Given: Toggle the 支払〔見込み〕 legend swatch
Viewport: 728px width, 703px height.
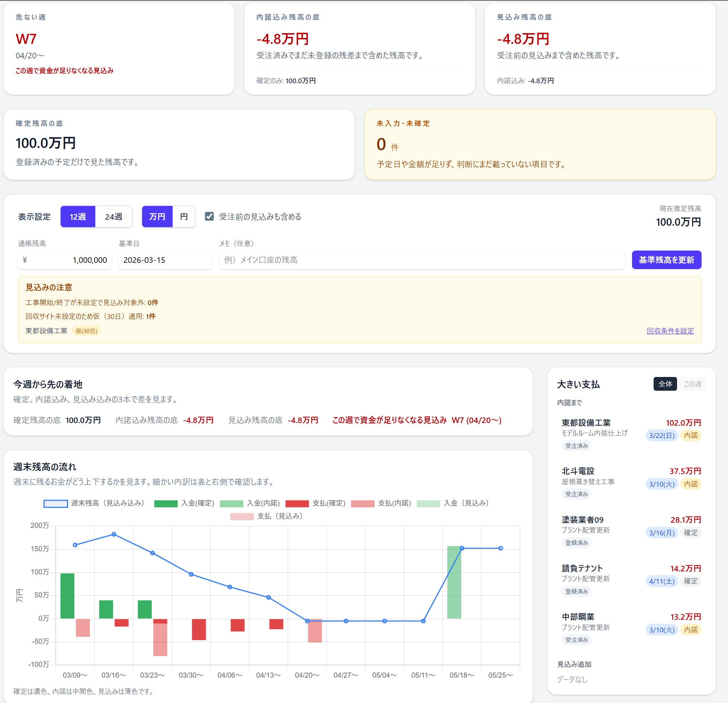Looking at the screenshot, I should pyautogui.click(x=242, y=517).
